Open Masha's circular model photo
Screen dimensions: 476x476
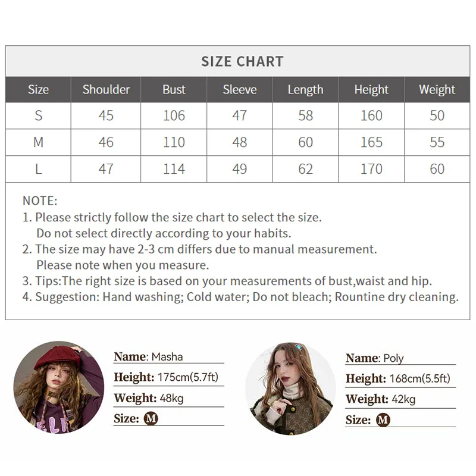(58, 387)
